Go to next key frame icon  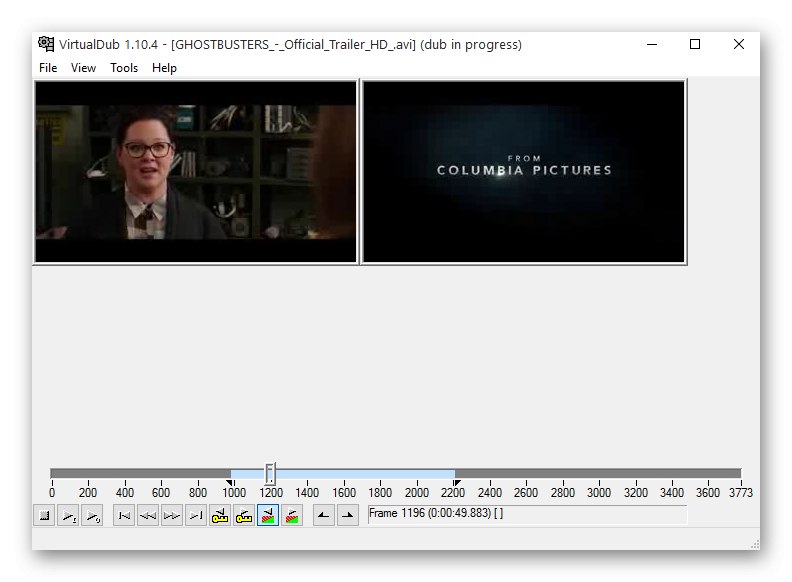point(244,516)
